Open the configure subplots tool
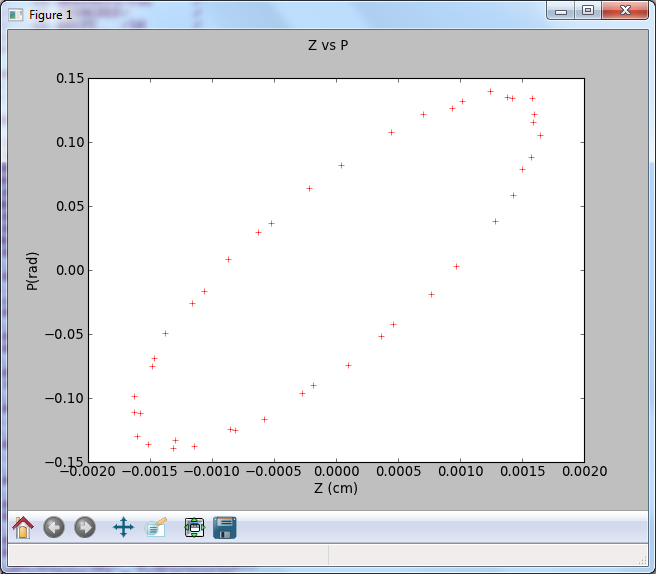 coord(194,527)
